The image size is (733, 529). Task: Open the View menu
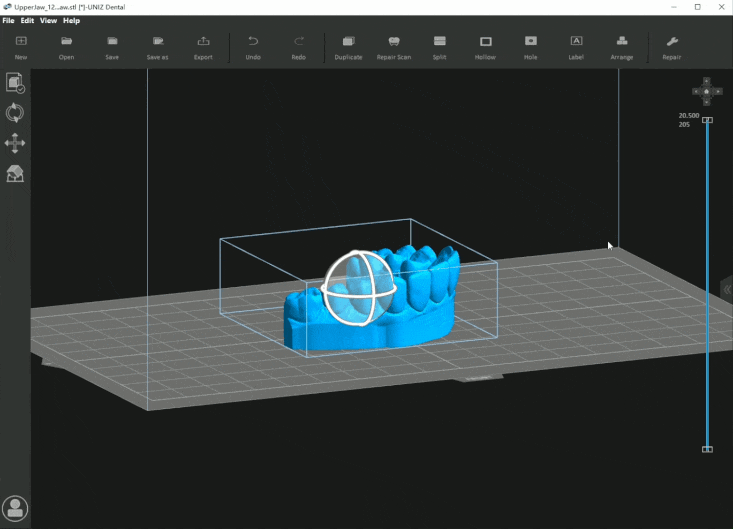pos(48,20)
